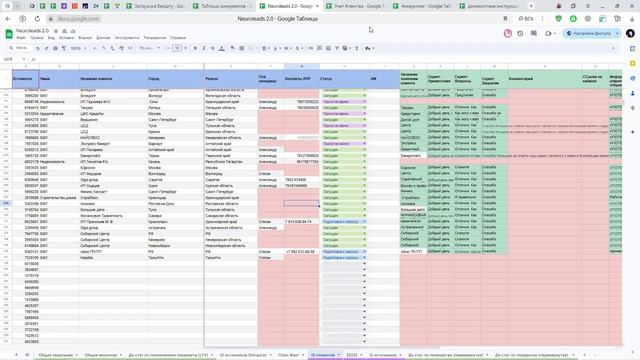The height and width of the screenshot is (360, 640).
Task: Select the Контакты ЛПР header cell
Action: [x=302, y=79]
